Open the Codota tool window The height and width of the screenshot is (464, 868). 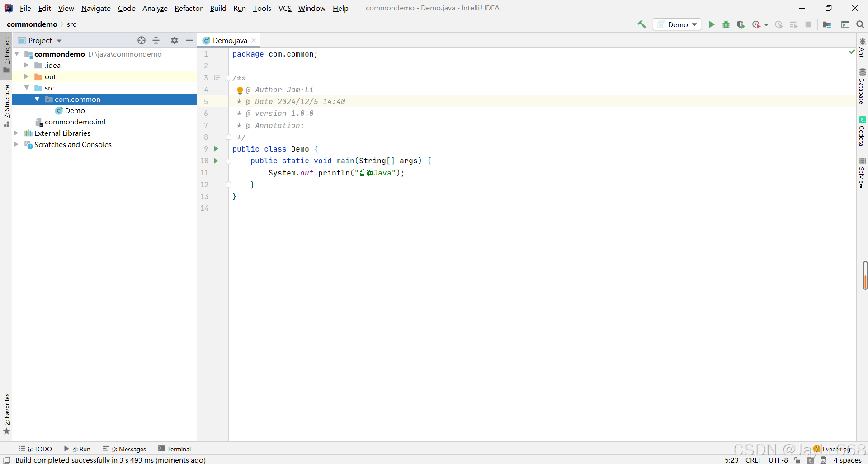tap(862, 131)
